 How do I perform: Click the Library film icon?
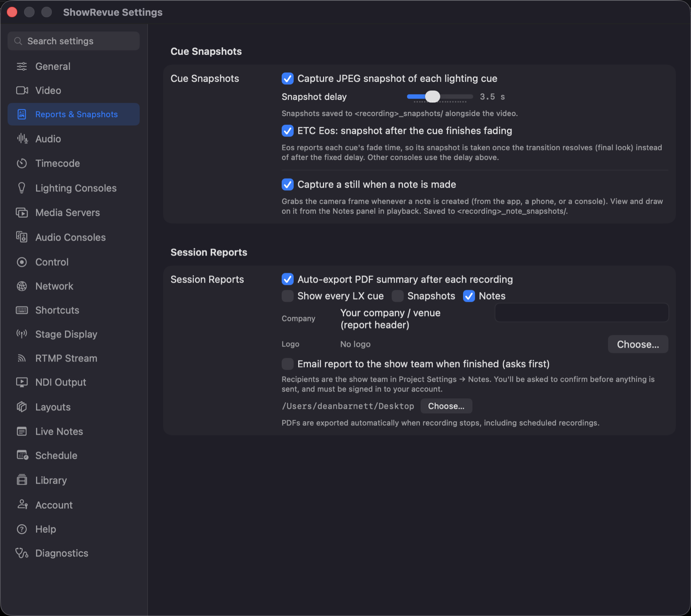[x=22, y=480]
